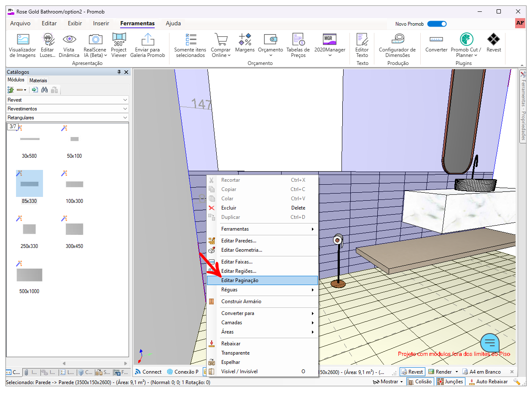Click the Revest view tab button
The height and width of the screenshot is (393, 532).
coord(412,372)
